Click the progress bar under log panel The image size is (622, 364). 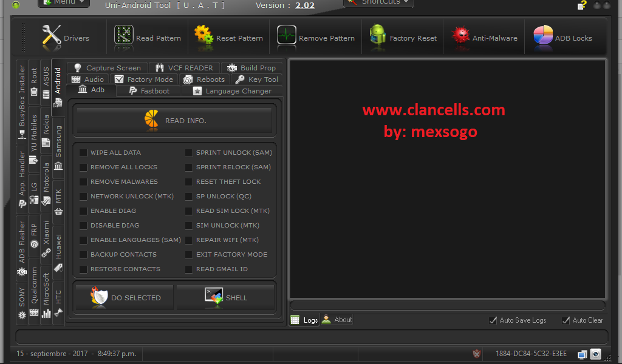tap(448, 305)
